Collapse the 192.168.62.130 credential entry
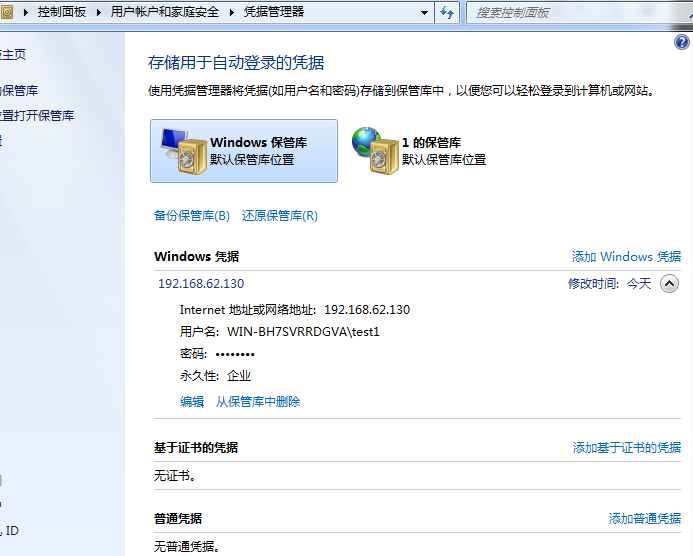The image size is (693, 556). [669, 284]
